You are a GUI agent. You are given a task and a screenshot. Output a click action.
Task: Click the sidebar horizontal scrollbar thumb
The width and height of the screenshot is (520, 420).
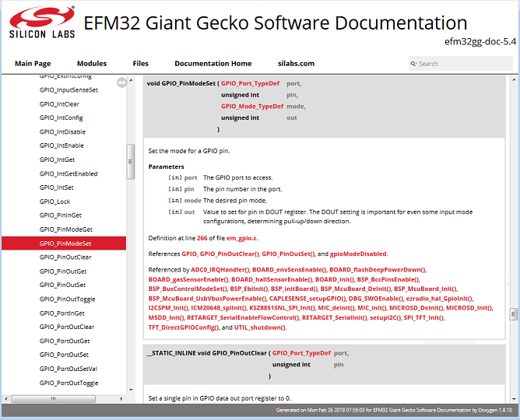pos(54,398)
